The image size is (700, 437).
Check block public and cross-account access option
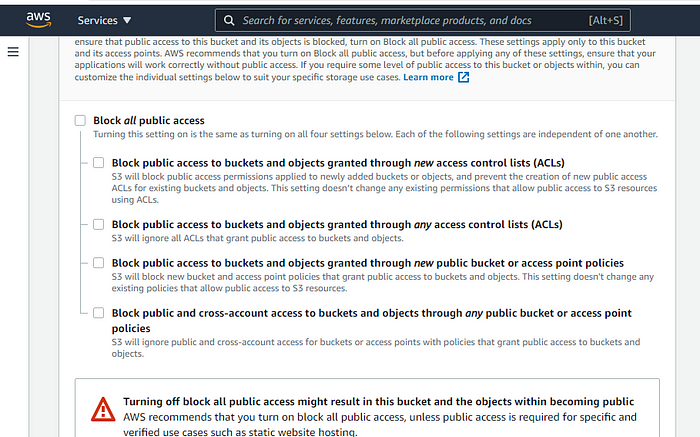pyautogui.click(x=99, y=312)
